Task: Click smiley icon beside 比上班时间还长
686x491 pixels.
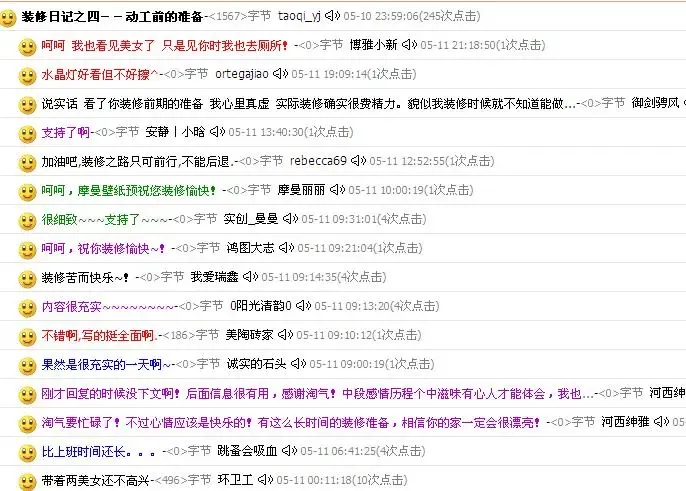Action: coord(27,453)
